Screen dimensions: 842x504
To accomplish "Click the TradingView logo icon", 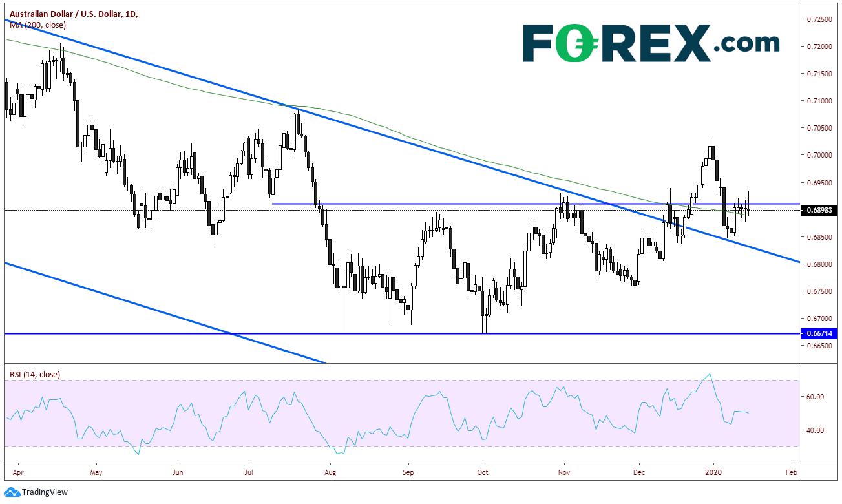I will tap(11, 492).
